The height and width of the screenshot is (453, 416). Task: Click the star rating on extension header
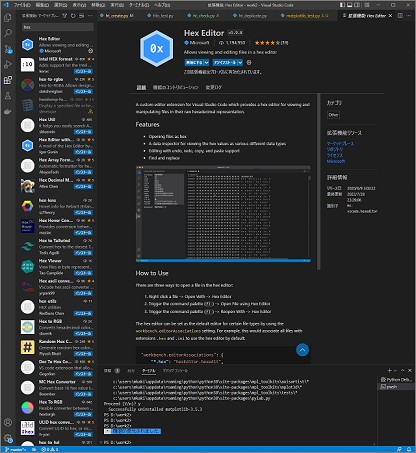[271, 43]
